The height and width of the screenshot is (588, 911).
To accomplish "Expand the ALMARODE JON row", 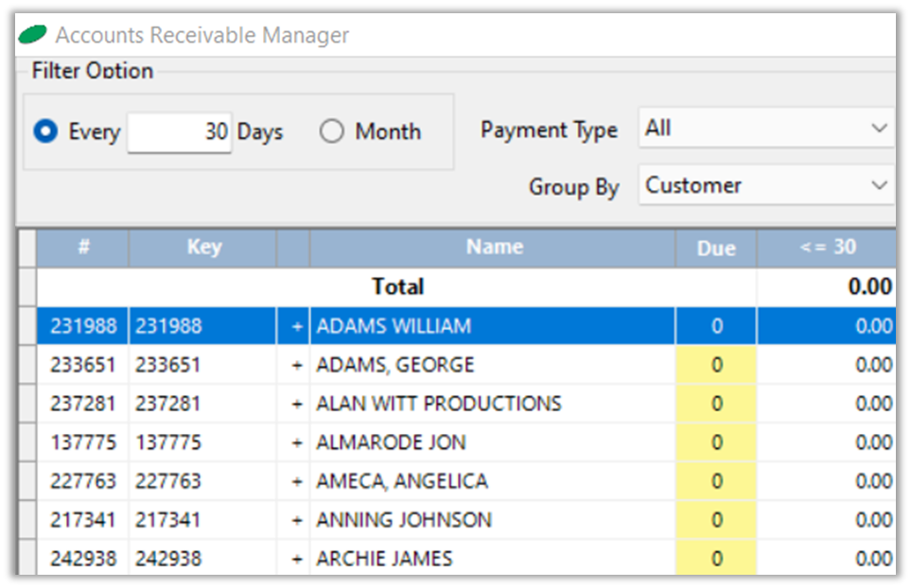I will tap(296, 442).
